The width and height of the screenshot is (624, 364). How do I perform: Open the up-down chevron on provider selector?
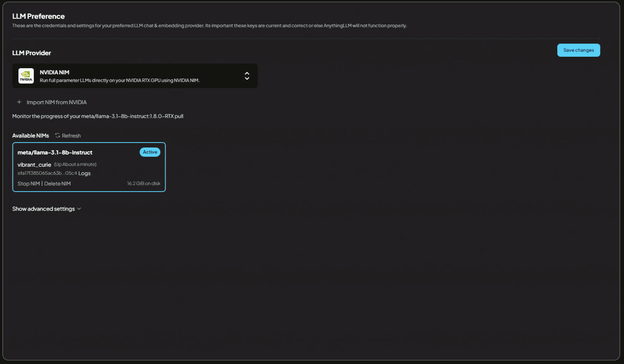(x=247, y=76)
